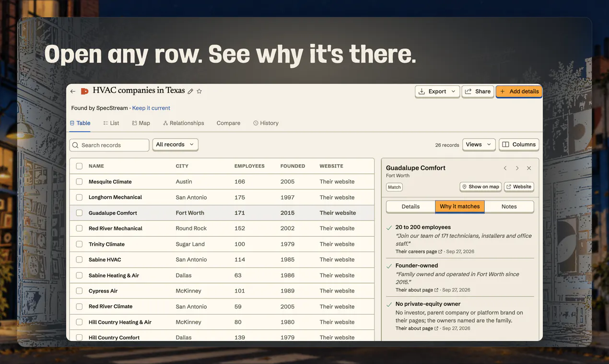609x364 pixels.
Task: Select the Why it matches tab
Action: click(x=460, y=206)
